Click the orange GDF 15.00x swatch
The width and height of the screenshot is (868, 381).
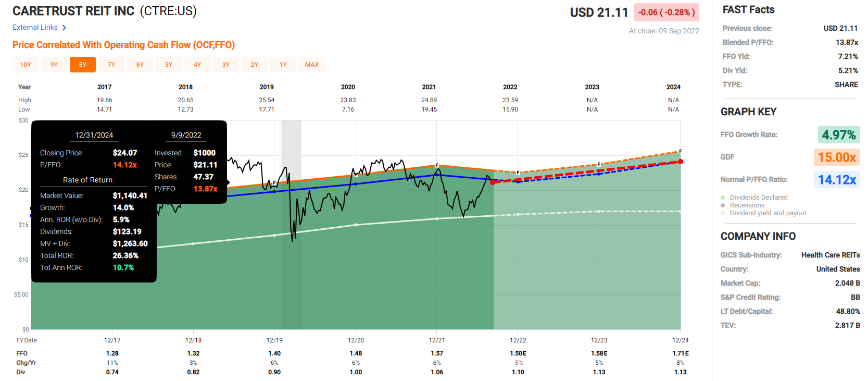coord(837,157)
